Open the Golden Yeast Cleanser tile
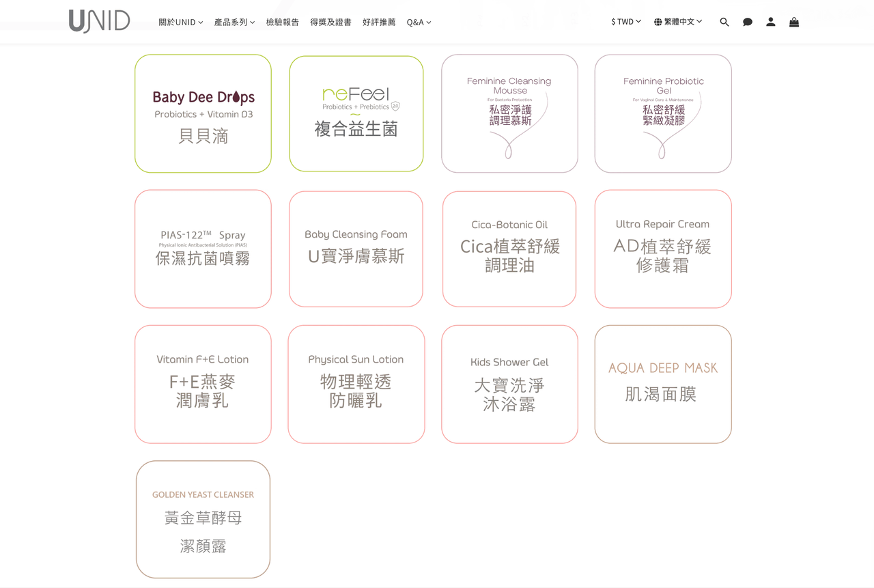The width and height of the screenshot is (874, 588). tap(203, 519)
